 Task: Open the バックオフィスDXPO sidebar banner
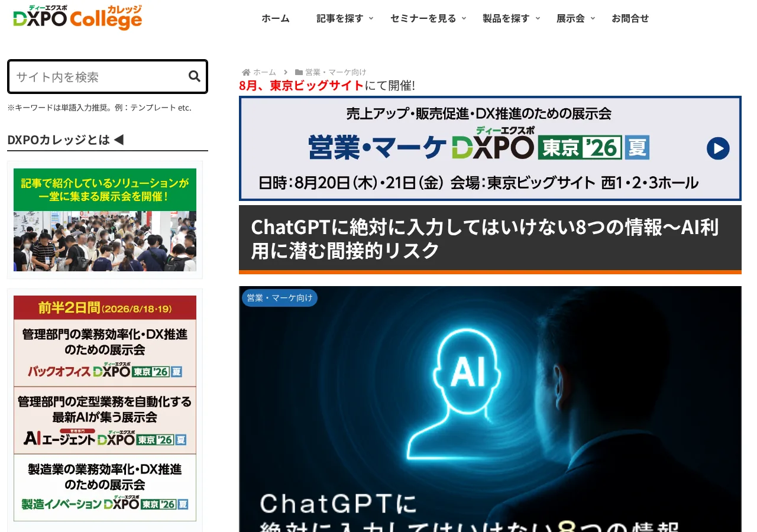105,353
